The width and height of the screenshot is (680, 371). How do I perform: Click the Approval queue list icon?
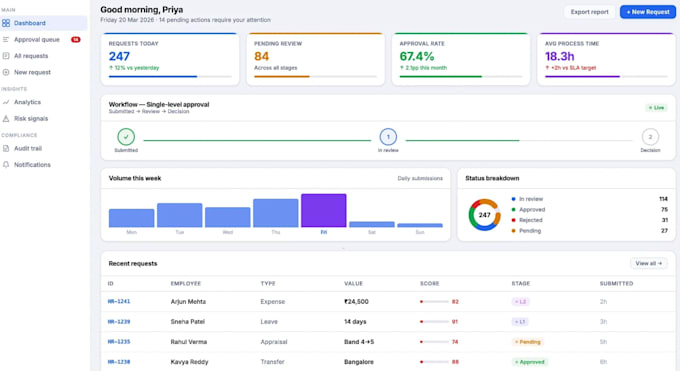click(x=6, y=39)
